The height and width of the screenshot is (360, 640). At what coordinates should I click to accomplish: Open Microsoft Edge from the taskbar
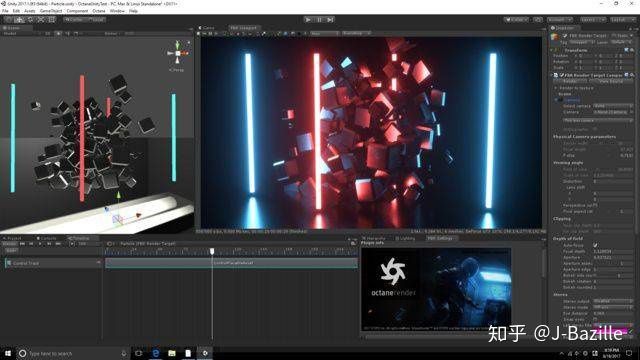point(156,353)
